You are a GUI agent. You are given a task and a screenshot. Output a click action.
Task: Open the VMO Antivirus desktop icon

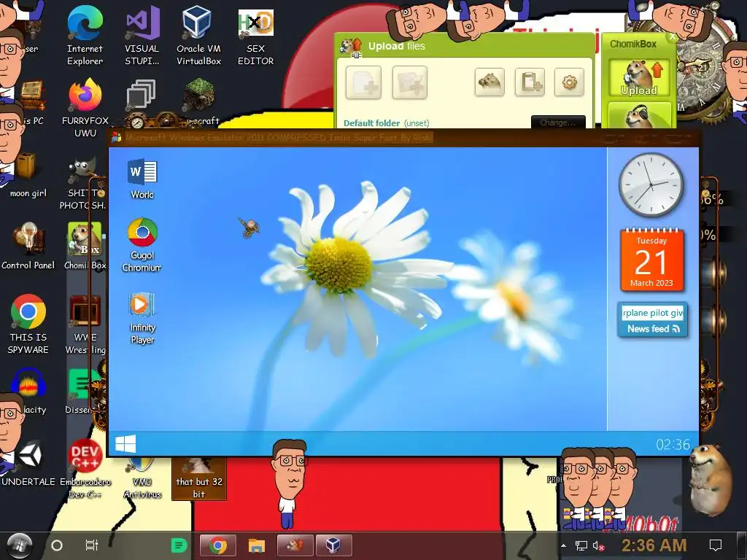click(x=142, y=478)
